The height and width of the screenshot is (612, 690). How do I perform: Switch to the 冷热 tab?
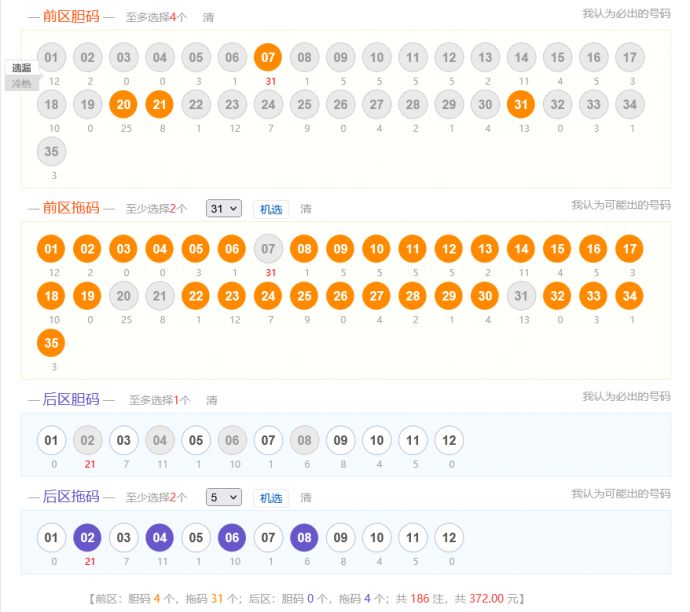coord(21,83)
